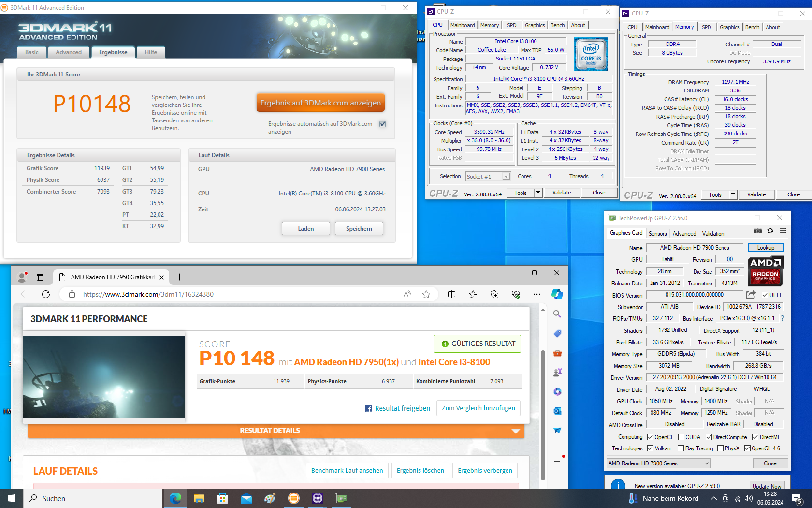Open Graphics tab in CPU-Z Memory window
Image resolution: width=812 pixels, height=508 pixels.
coord(730,27)
